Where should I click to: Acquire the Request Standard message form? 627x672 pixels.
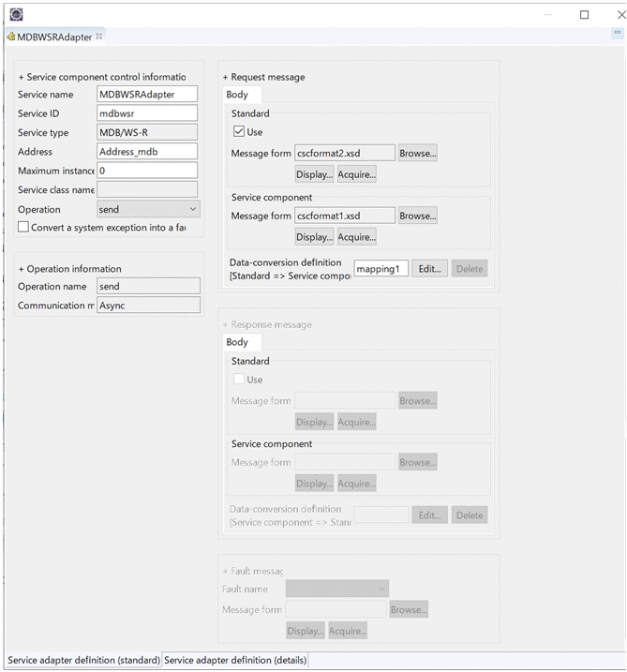356,174
